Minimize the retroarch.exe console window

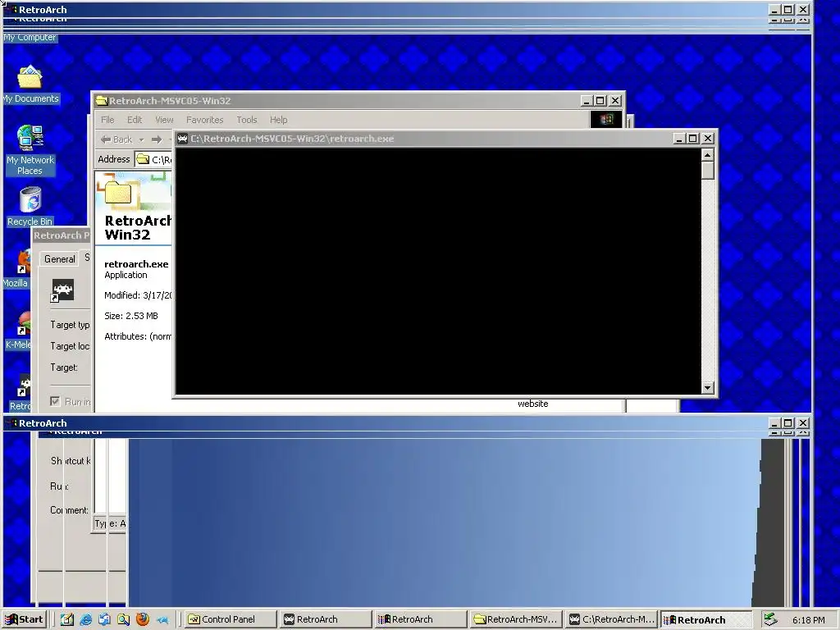pos(679,138)
